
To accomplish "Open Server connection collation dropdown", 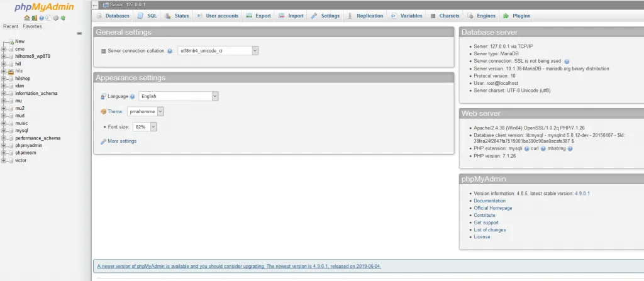I will pos(218,51).
